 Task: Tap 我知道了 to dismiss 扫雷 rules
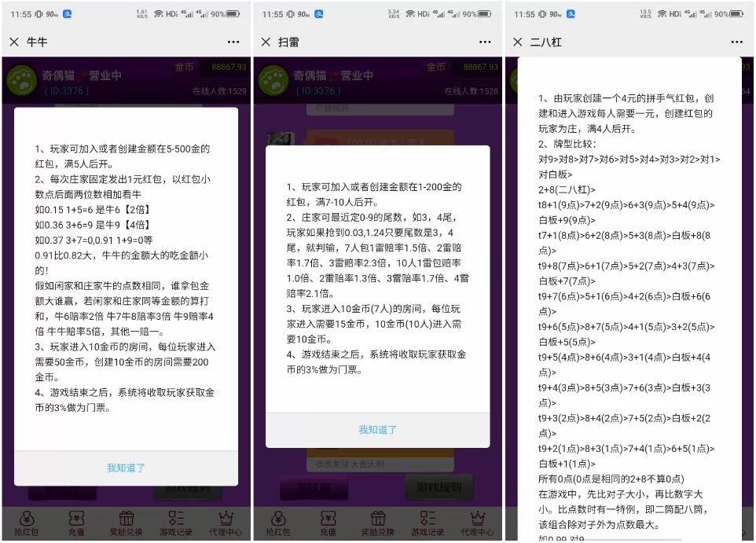click(x=378, y=430)
